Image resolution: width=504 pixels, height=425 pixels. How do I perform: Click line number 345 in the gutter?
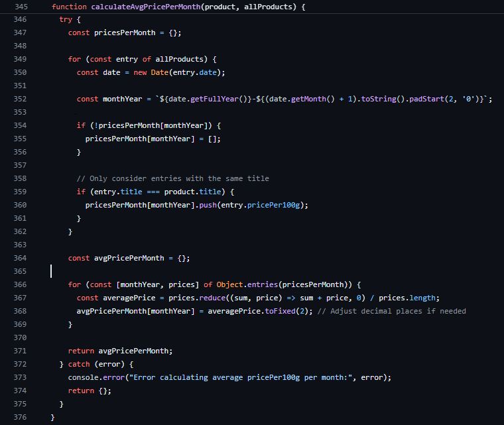[x=20, y=7]
